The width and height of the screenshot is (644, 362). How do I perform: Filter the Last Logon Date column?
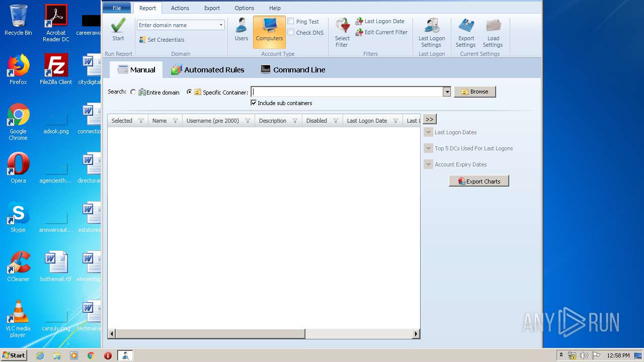(x=395, y=121)
